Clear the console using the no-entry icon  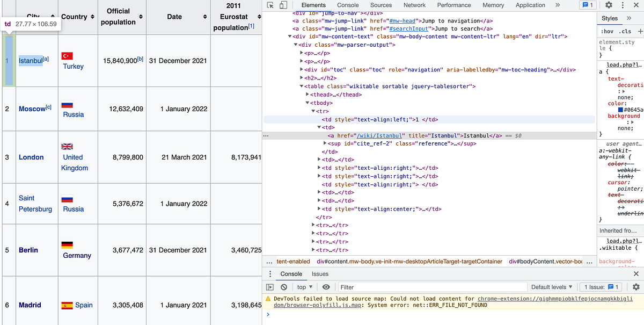coord(283,287)
